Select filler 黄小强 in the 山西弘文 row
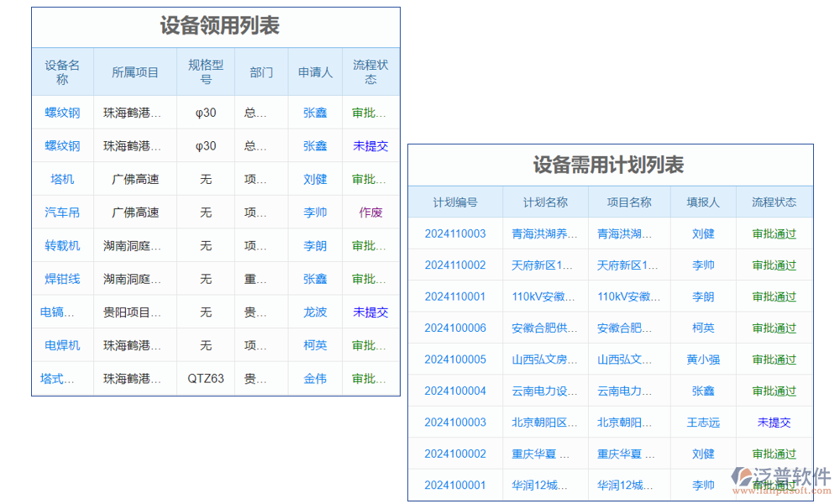This screenshot has height=504, width=840. tap(702, 359)
